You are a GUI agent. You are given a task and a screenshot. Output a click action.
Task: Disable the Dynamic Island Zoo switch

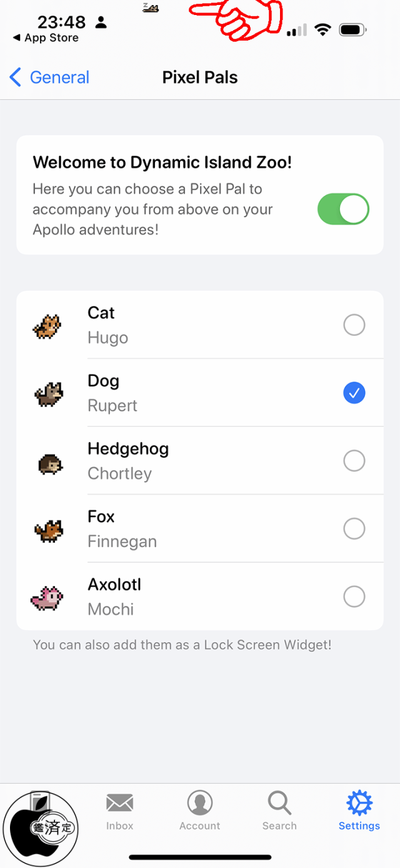click(343, 209)
